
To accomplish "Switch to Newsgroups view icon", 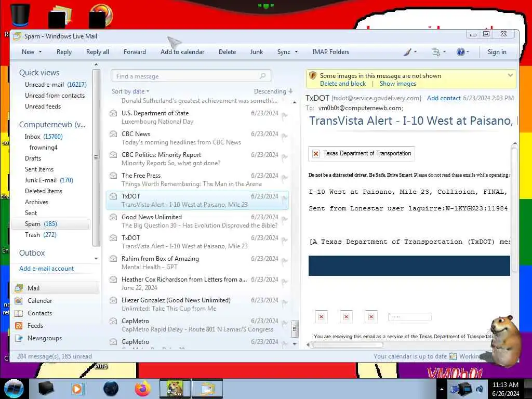I will (19, 338).
